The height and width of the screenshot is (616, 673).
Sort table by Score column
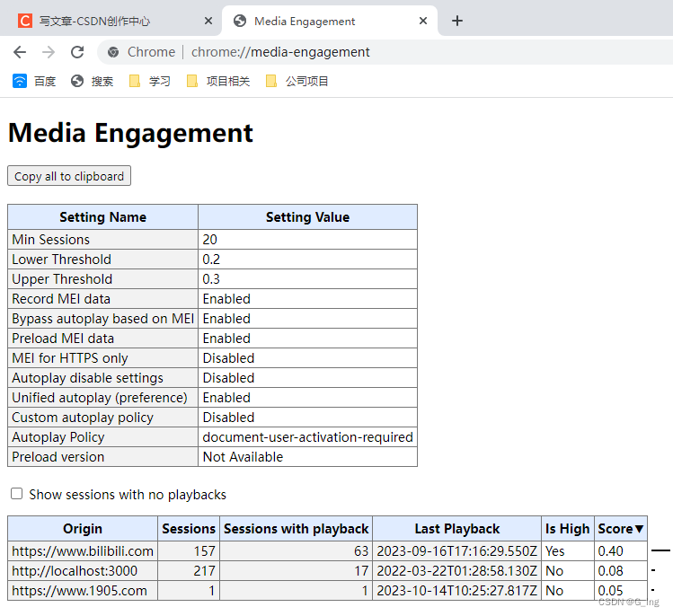(x=621, y=529)
